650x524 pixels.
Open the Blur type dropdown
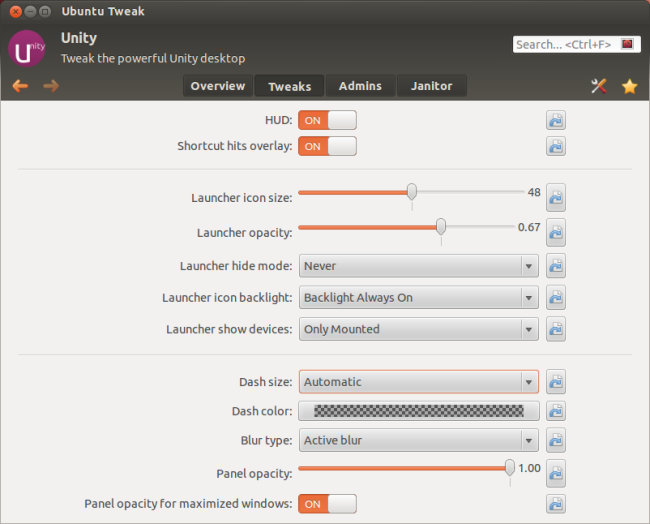419,440
